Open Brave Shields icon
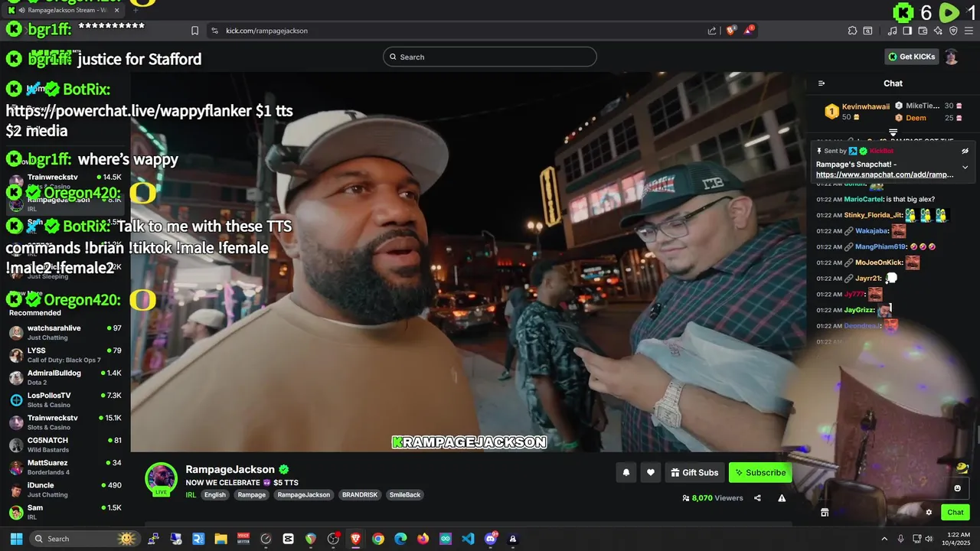Image resolution: width=980 pixels, height=551 pixels. (x=731, y=31)
